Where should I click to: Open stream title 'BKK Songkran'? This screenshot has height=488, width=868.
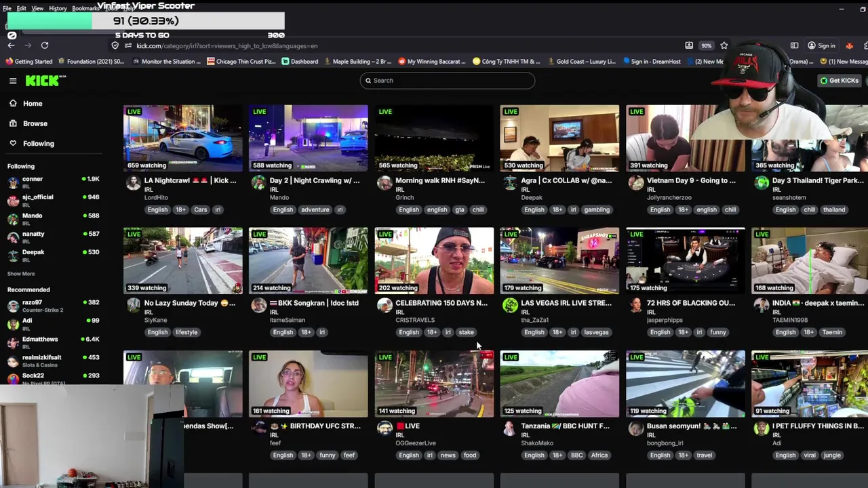(314, 303)
